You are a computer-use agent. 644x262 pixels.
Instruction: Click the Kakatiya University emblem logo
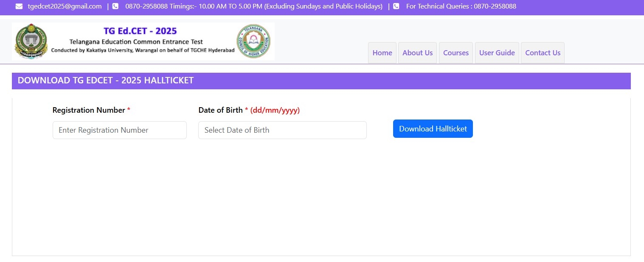(31, 42)
